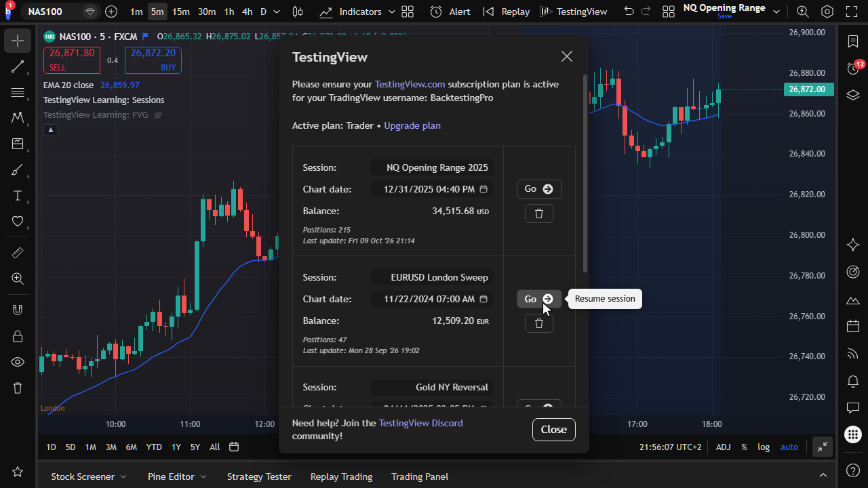Toggle the log scale
The width and height of the screenshot is (868, 488).
[x=764, y=447]
